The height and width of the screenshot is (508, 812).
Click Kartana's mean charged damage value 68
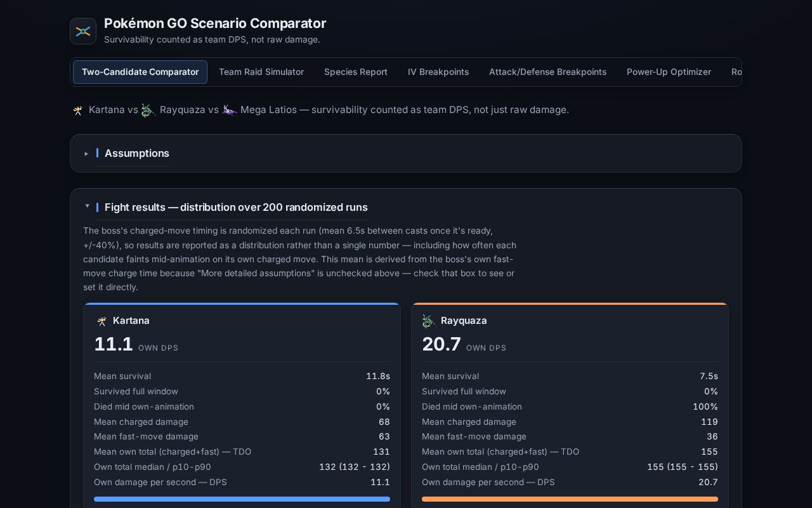(384, 422)
